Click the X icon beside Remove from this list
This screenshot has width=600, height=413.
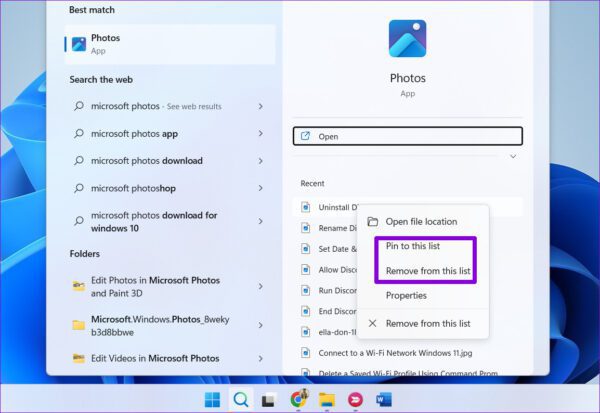click(x=372, y=323)
